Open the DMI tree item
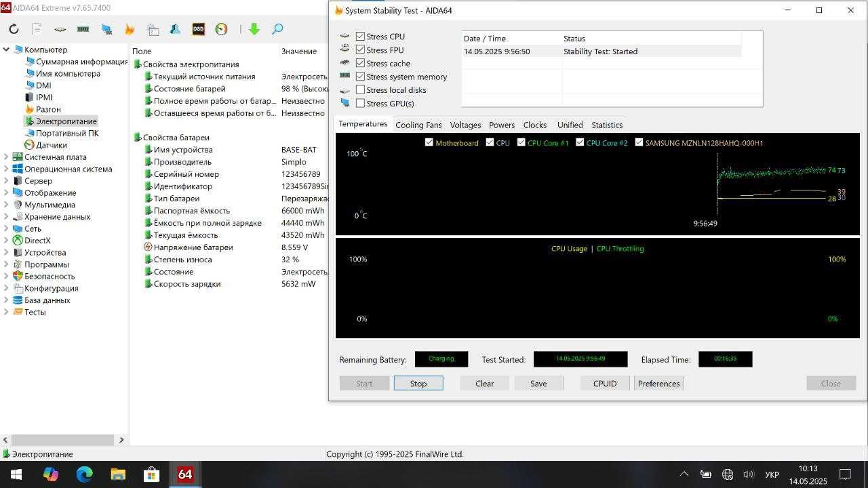Viewport: 868px width, 488px height. (43, 85)
